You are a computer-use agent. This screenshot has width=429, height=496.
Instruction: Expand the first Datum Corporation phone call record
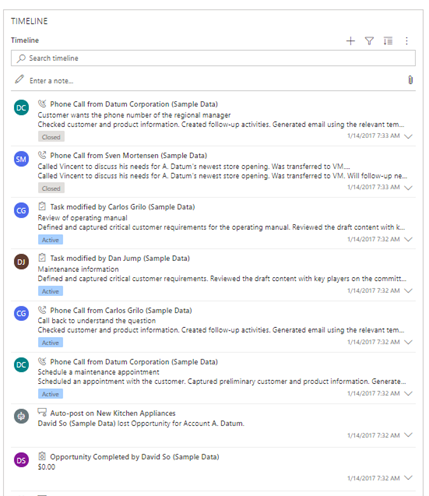click(x=408, y=136)
